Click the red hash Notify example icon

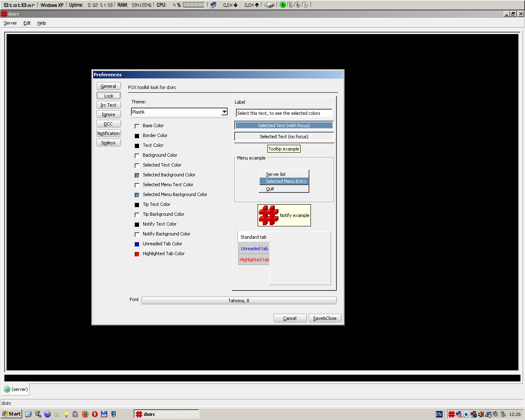[269, 215]
